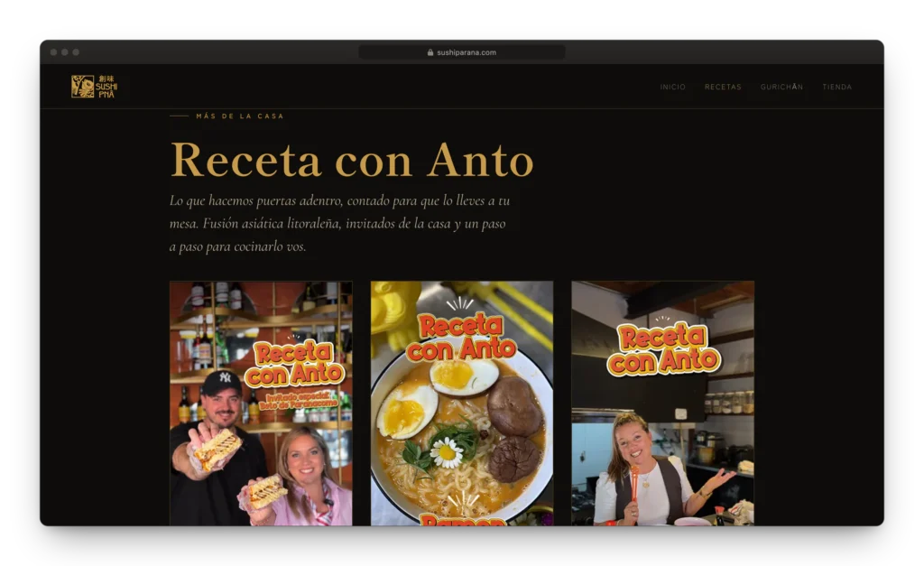Click the sushiparana.com address bar

(461, 51)
